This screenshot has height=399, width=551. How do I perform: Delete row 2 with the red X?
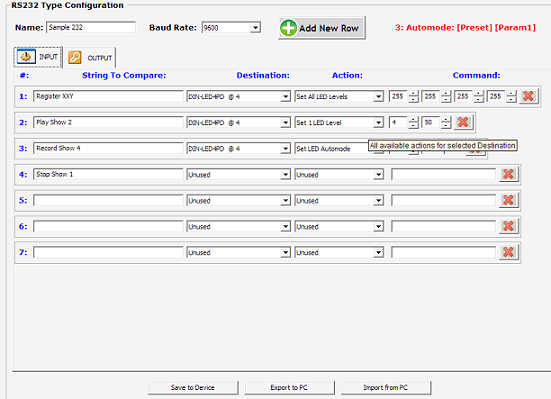click(x=463, y=122)
